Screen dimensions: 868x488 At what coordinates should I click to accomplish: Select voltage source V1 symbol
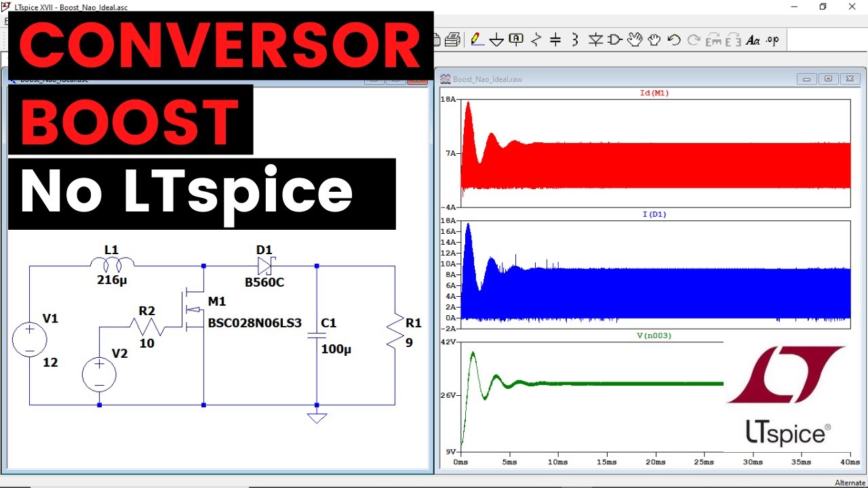coord(30,340)
